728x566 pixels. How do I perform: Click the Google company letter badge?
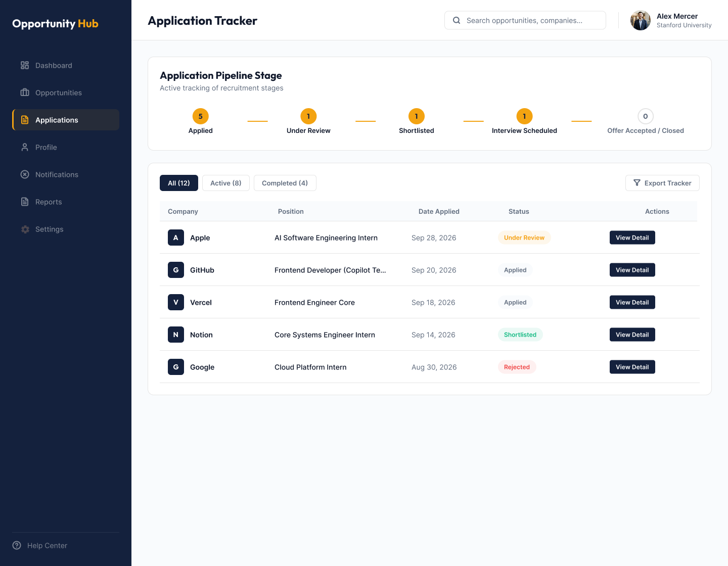click(176, 367)
